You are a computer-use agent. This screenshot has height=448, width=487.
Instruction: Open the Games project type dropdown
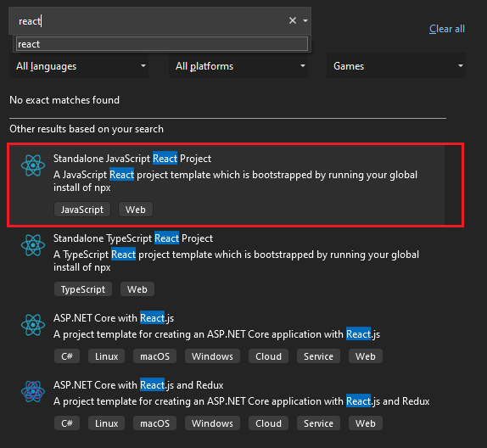(x=396, y=65)
